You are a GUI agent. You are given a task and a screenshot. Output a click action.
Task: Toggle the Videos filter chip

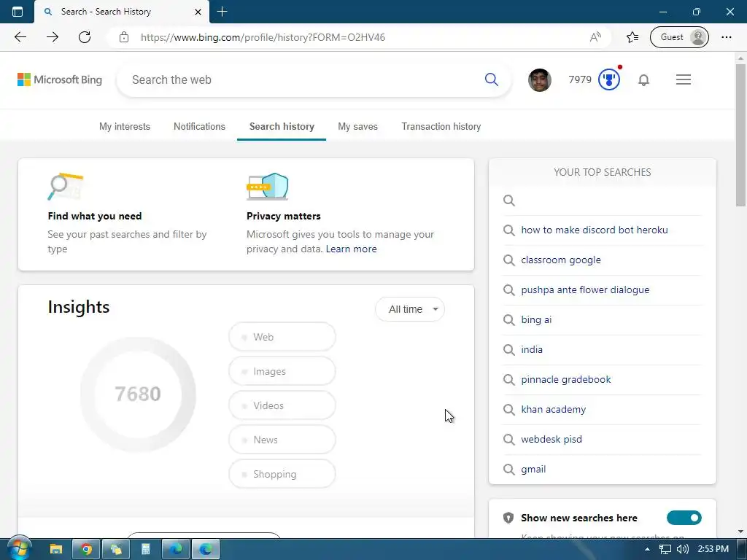(282, 405)
